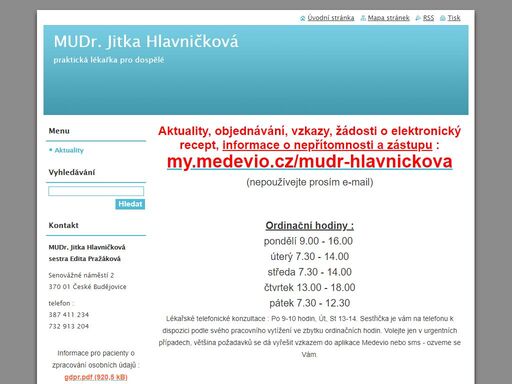Click the MUDr. Jitka Hlavničková site title
Viewport: 512px width, 384px height.
pyautogui.click(x=146, y=42)
